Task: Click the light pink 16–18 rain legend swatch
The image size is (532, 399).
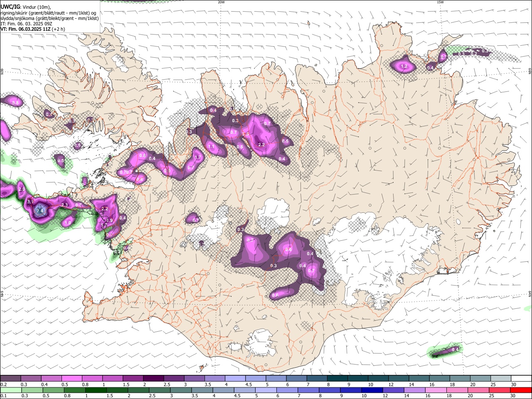Action: tap(436, 390)
